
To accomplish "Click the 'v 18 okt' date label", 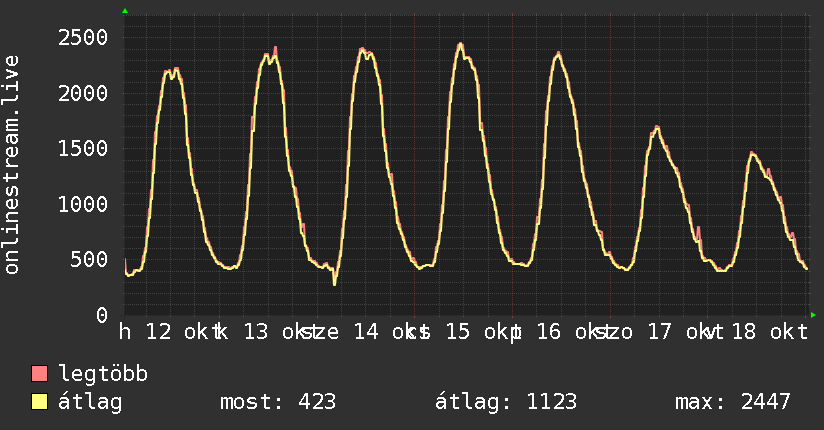I will 759,332.
